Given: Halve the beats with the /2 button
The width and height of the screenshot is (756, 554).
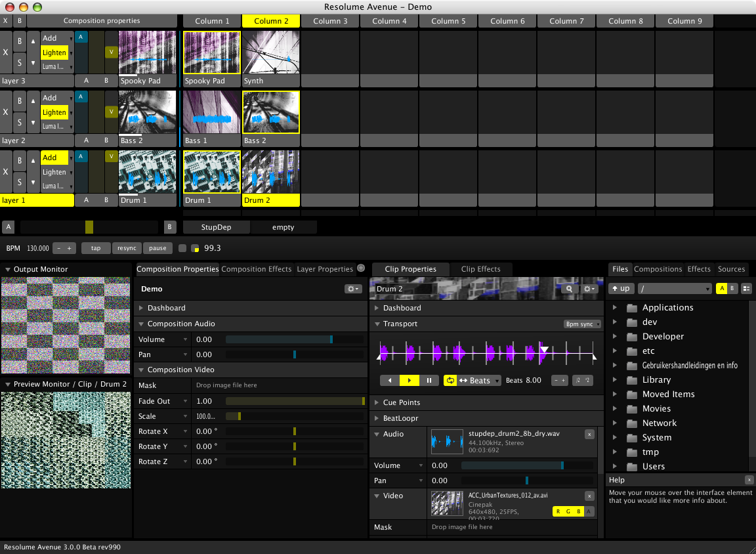Looking at the screenshot, I should click(x=577, y=381).
